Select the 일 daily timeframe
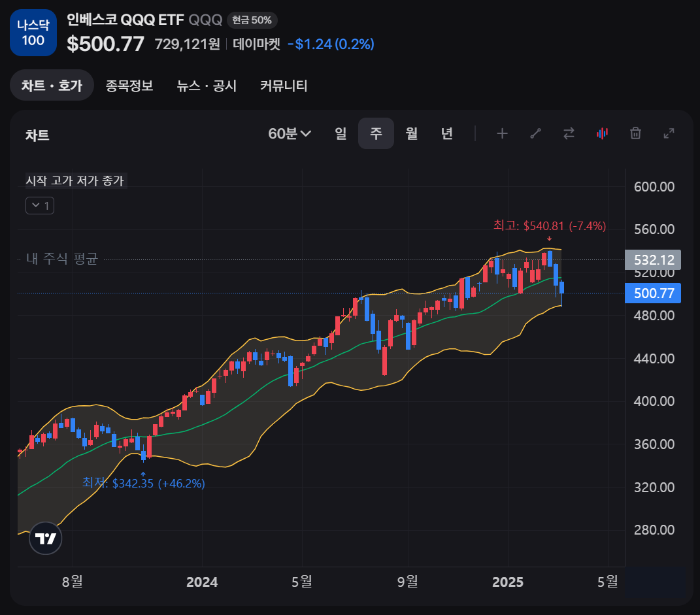Image resolution: width=700 pixels, height=615 pixels. tap(341, 133)
